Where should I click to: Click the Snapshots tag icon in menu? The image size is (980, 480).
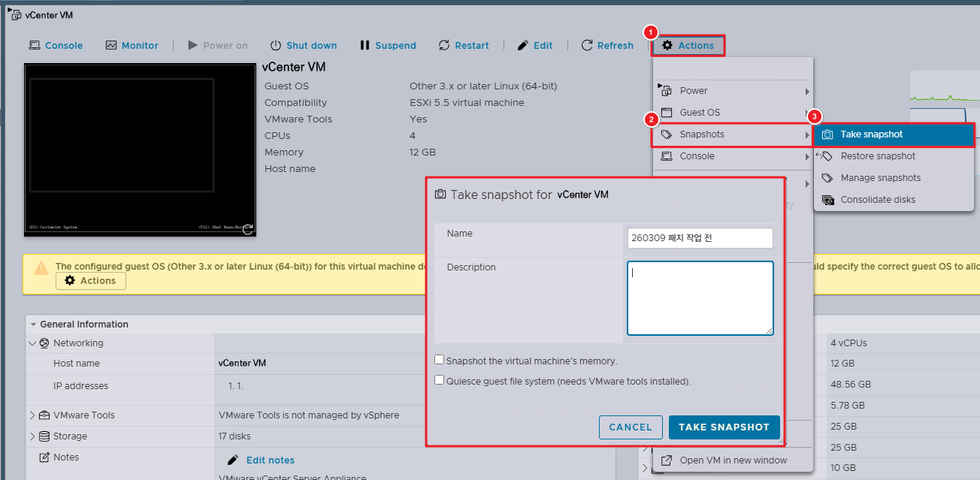click(x=667, y=134)
